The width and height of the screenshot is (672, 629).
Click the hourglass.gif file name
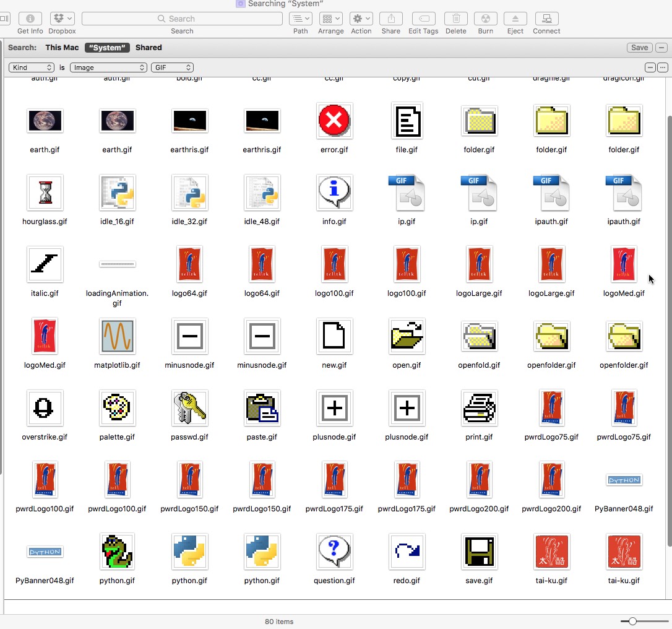(45, 221)
